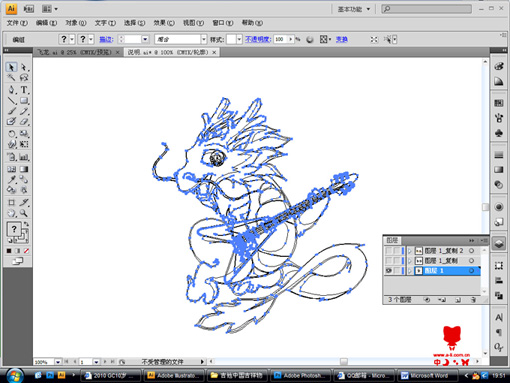Open Microsoft Word from the taskbar

click(x=425, y=375)
